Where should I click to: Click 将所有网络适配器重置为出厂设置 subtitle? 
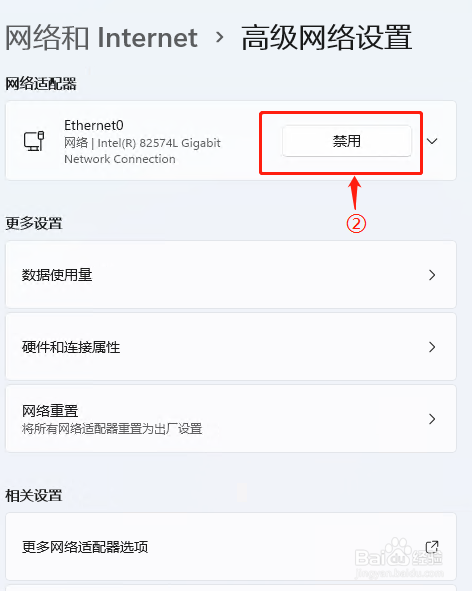coord(112,429)
